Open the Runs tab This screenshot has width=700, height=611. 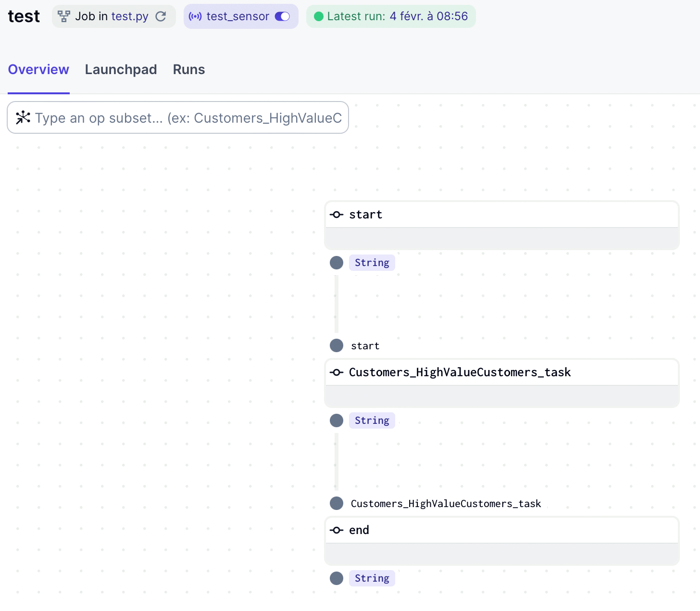tap(188, 70)
